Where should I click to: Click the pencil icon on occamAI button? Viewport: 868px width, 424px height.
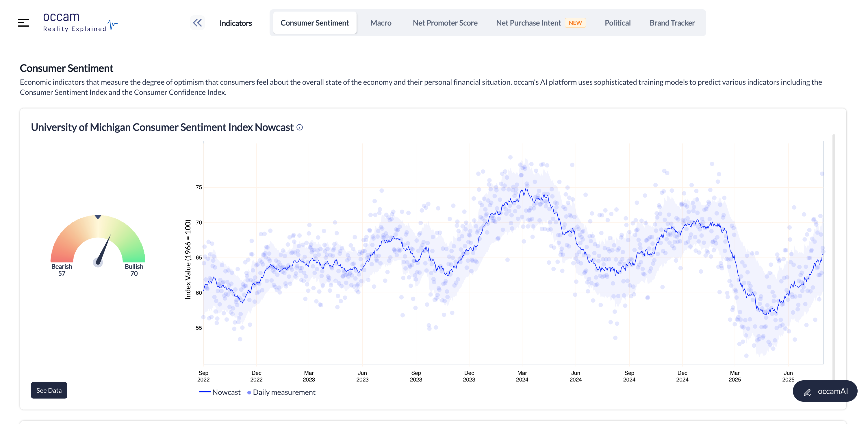(807, 392)
